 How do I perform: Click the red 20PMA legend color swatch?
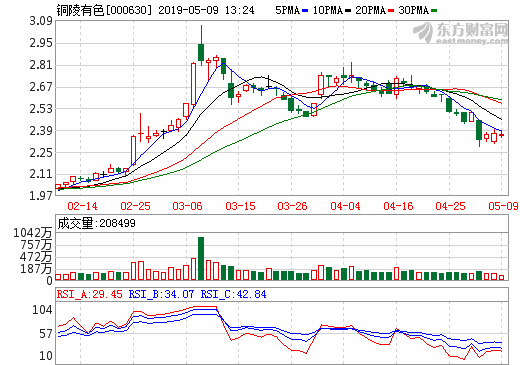[391, 11]
